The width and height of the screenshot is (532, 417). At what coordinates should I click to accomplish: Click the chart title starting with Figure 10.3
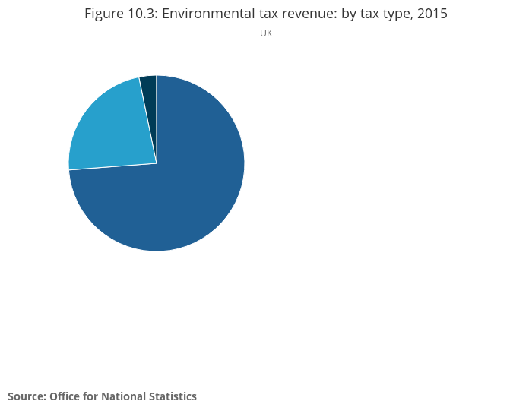click(265, 14)
